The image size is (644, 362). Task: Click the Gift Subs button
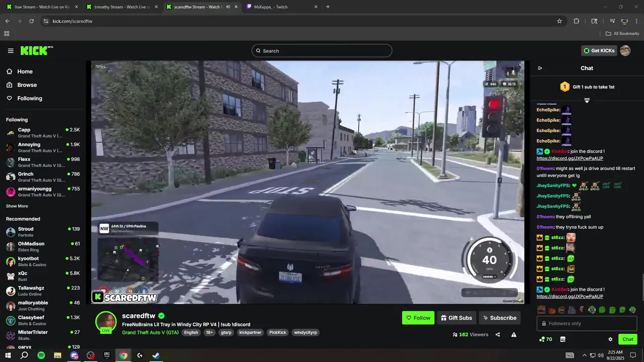pos(457,318)
